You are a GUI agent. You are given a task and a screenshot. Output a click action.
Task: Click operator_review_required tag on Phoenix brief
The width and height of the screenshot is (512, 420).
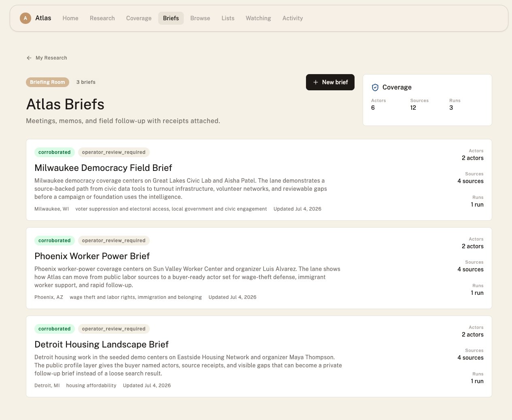pos(114,241)
